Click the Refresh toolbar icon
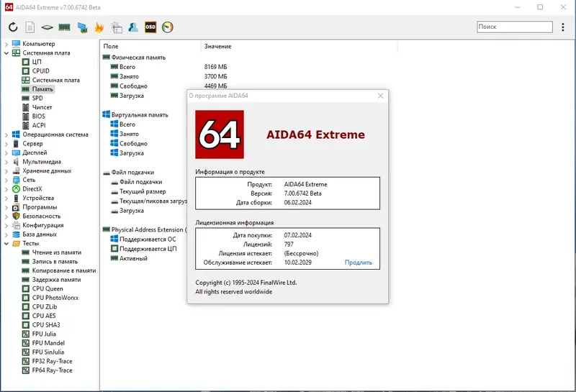 (13, 27)
